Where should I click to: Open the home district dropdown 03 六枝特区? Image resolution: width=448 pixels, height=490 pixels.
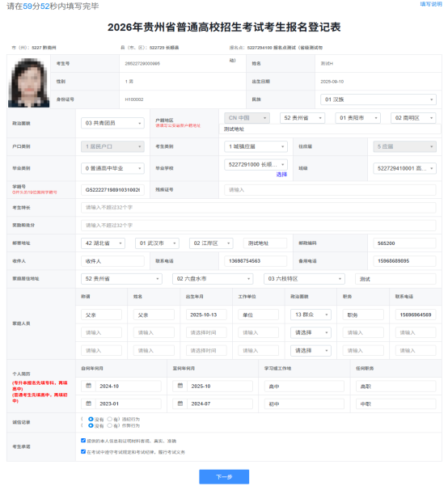[304, 279]
